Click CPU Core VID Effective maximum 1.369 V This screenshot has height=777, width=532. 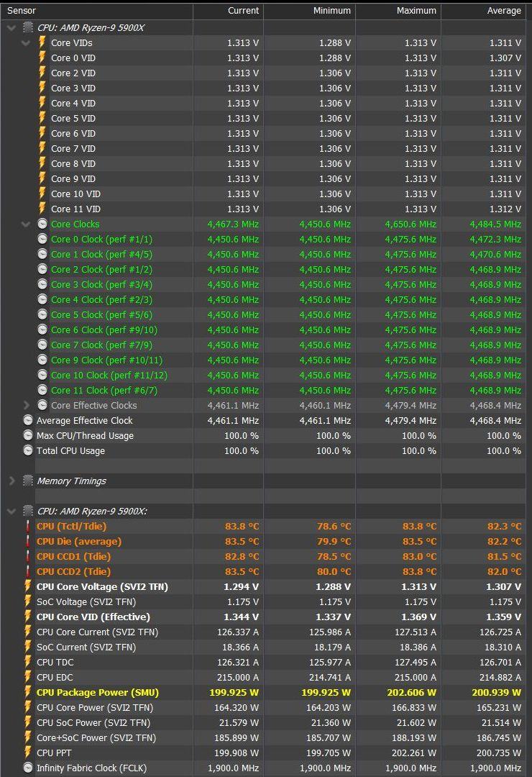tap(421, 617)
